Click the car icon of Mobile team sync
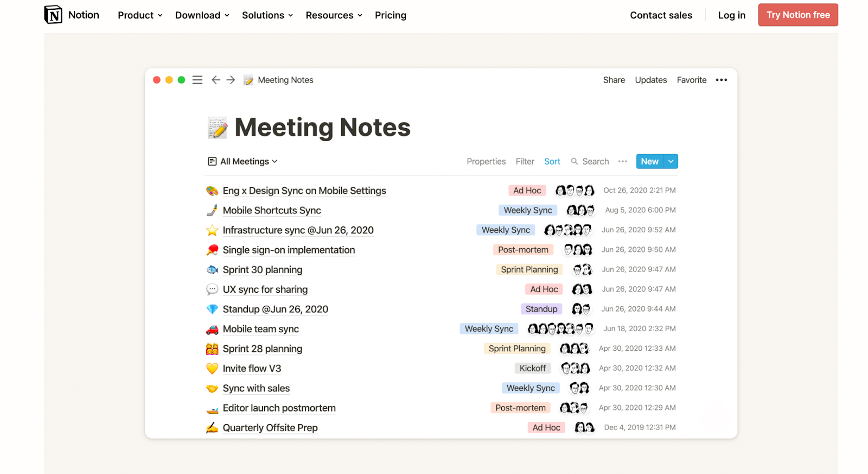This screenshot has width=868, height=474. (212, 329)
